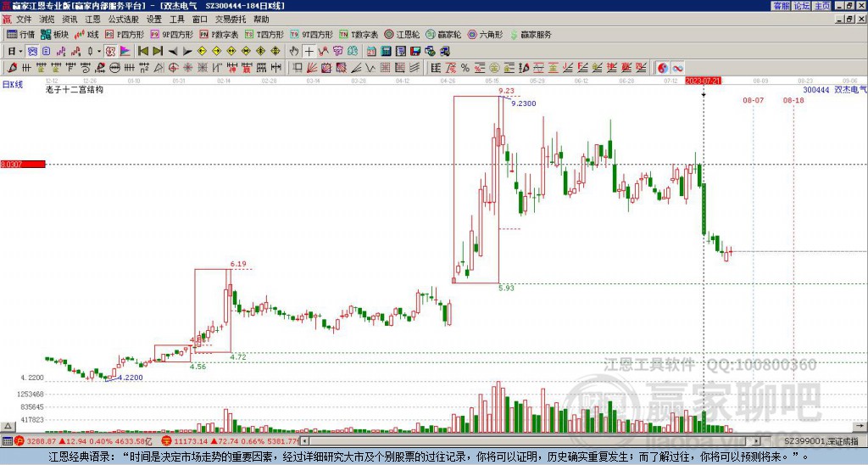Click the SZ399001 深证成指 status entry
Viewport: 868px width, 465px height.
coord(821,441)
